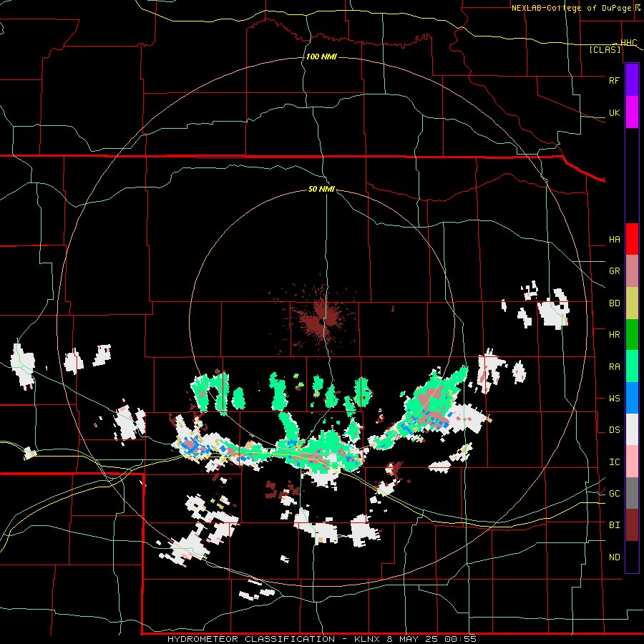Image resolution: width=644 pixels, height=644 pixels.
Task: Click the HR legend label text
Action: 614,335
